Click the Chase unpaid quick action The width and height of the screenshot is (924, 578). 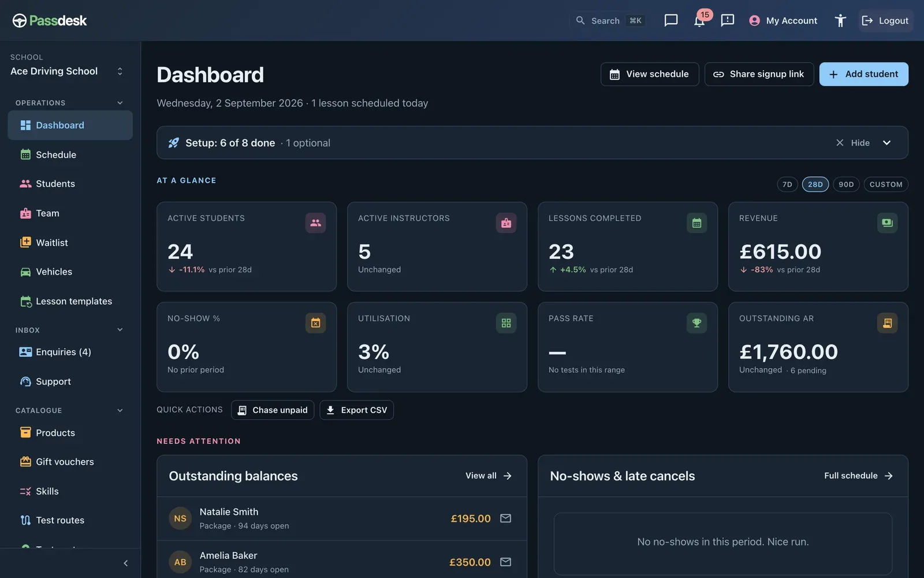273,410
